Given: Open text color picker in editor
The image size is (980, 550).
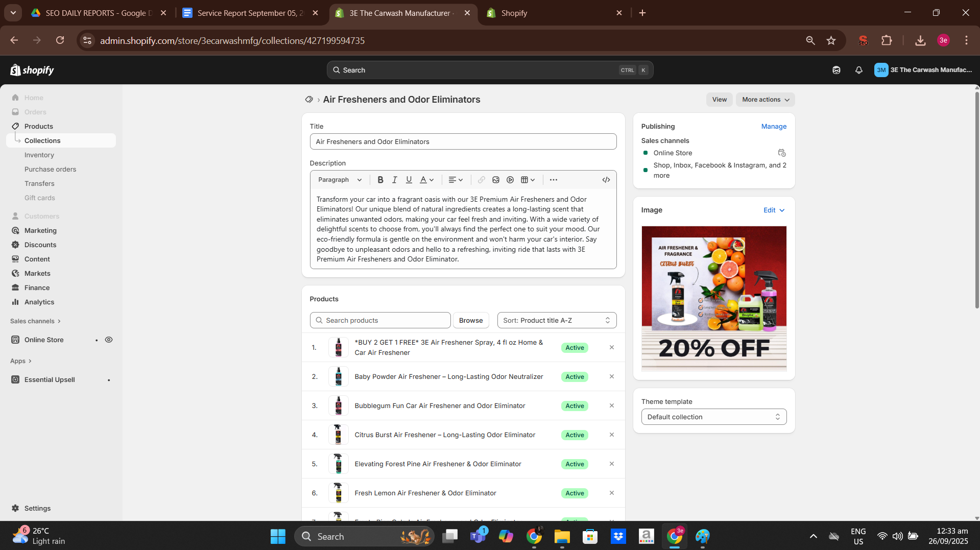Looking at the screenshot, I should click(426, 180).
